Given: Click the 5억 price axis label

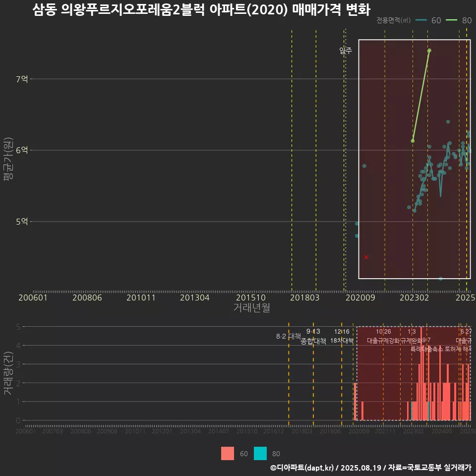Looking at the screenshot, I should point(22,222).
